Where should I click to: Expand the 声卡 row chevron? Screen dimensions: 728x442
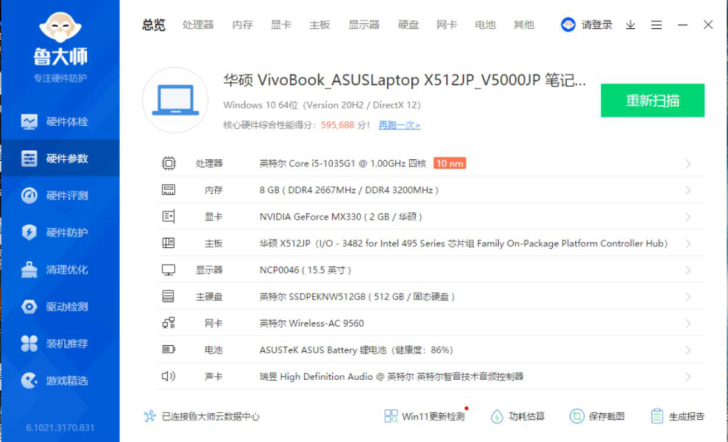(688, 377)
